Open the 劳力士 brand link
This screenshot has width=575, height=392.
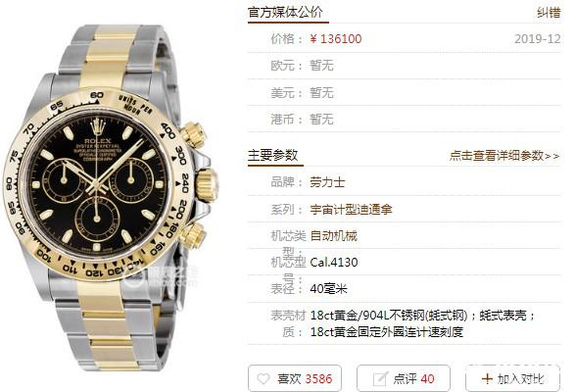327,182
